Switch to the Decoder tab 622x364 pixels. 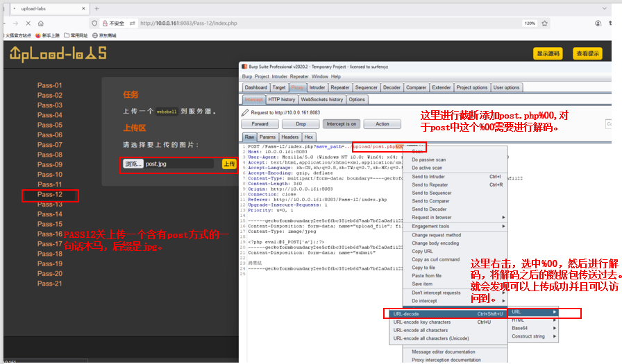pos(392,87)
